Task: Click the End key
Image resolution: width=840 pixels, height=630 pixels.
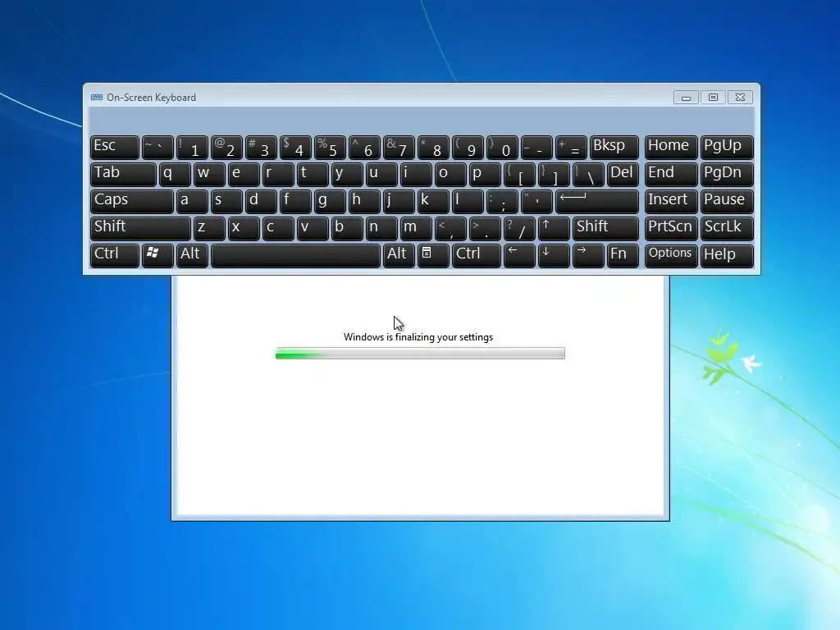Action: coord(671,174)
